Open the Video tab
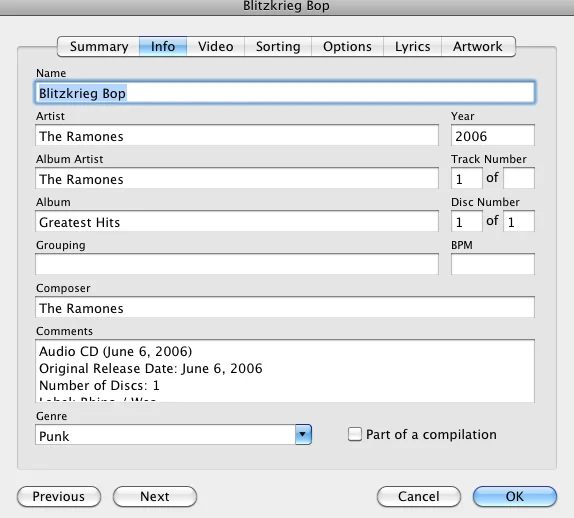 pos(216,46)
